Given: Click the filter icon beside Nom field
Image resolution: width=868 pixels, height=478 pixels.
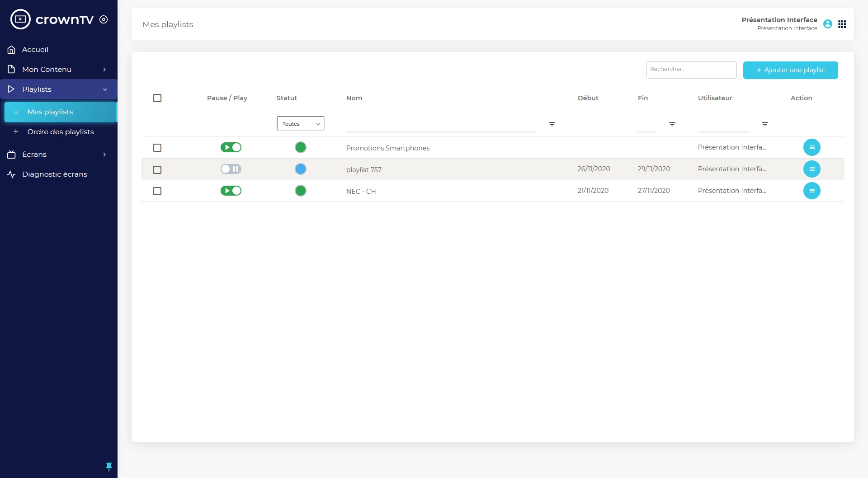Looking at the screenshot, I should click(552, 124).
